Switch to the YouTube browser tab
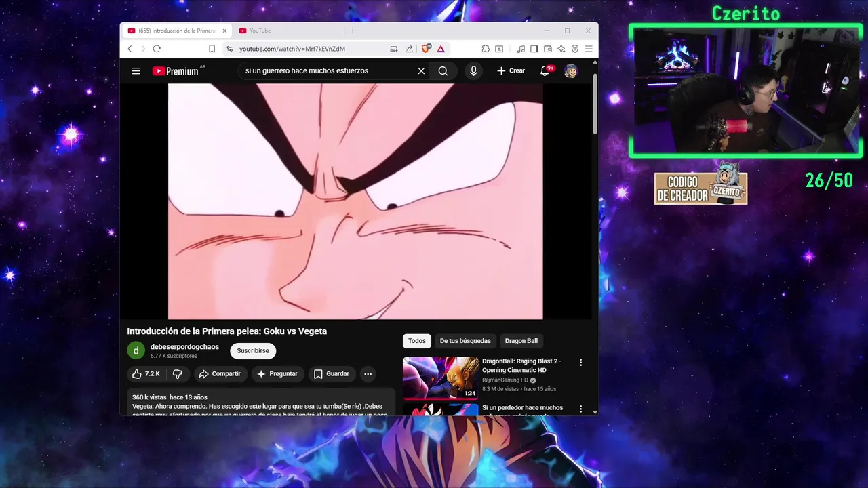Screen dimensions: 868x488 point(260,30)
